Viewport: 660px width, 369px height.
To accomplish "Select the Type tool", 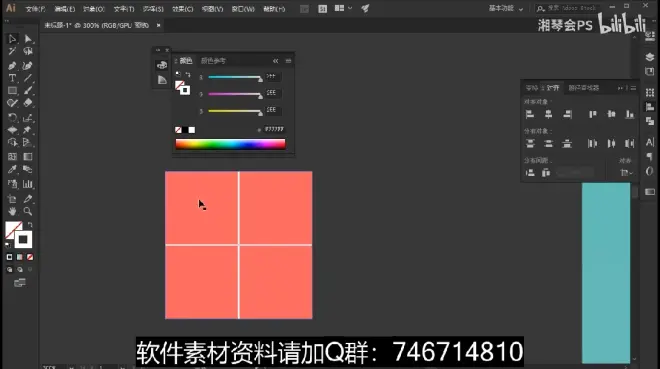I will [12, 78].
